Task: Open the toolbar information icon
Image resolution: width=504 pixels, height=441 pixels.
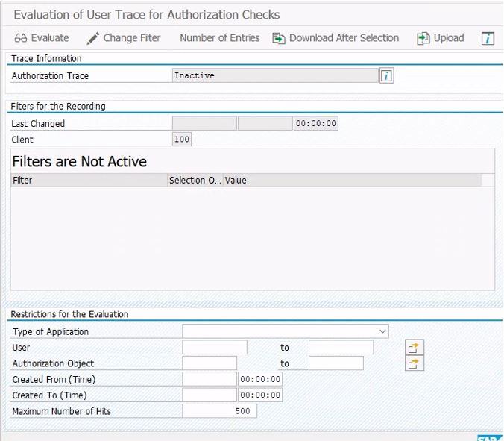Action: [488, 38]
